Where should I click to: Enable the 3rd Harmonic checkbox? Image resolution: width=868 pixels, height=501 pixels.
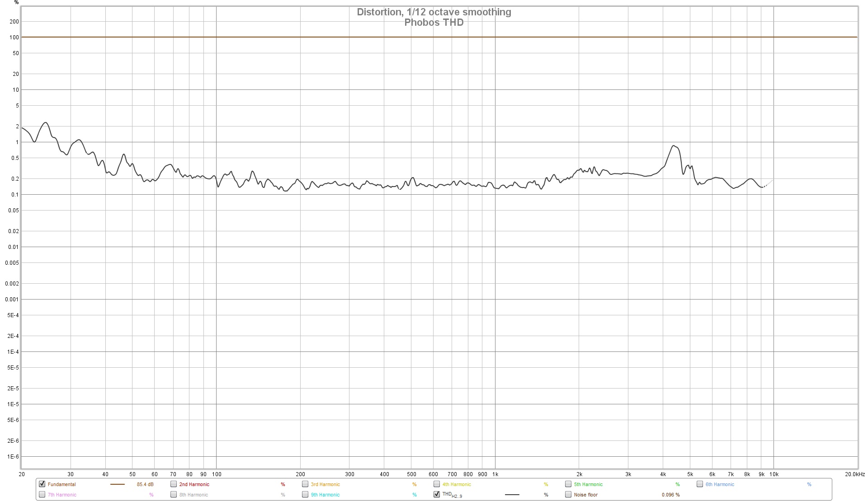(x=305, y=484)
